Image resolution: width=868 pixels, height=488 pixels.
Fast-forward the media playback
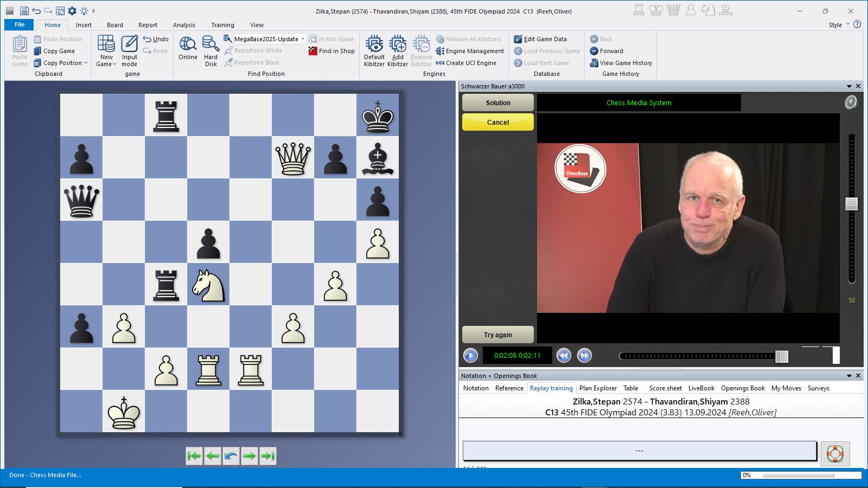point(584,356)
